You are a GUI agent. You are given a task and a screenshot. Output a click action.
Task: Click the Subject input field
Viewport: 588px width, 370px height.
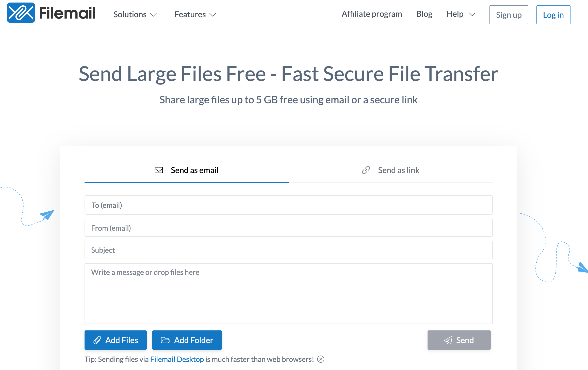(288, 250)
